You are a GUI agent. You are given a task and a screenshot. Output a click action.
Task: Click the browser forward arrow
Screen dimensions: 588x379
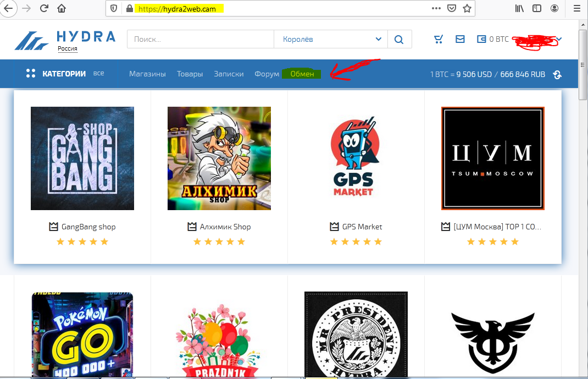(x=26, y=8)
